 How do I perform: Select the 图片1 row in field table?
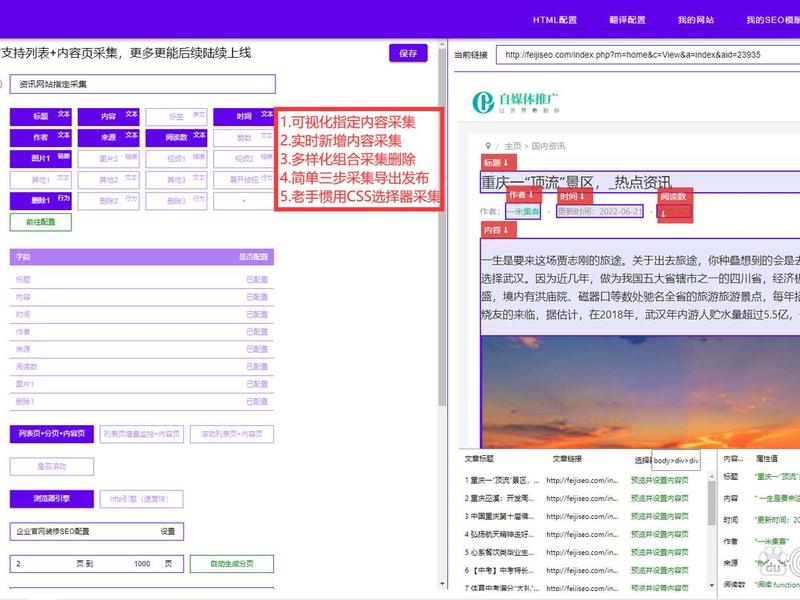click(142, 384)
